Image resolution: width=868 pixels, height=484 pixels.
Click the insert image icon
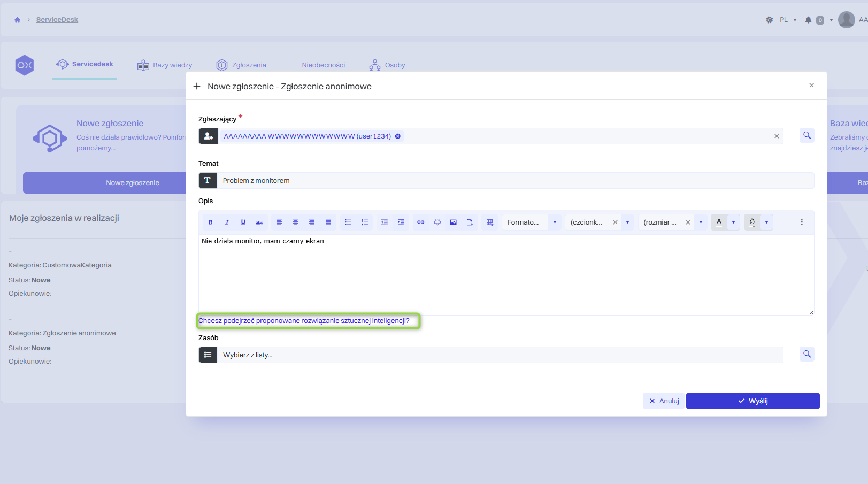pyautogui.click(x=454, y=222)
